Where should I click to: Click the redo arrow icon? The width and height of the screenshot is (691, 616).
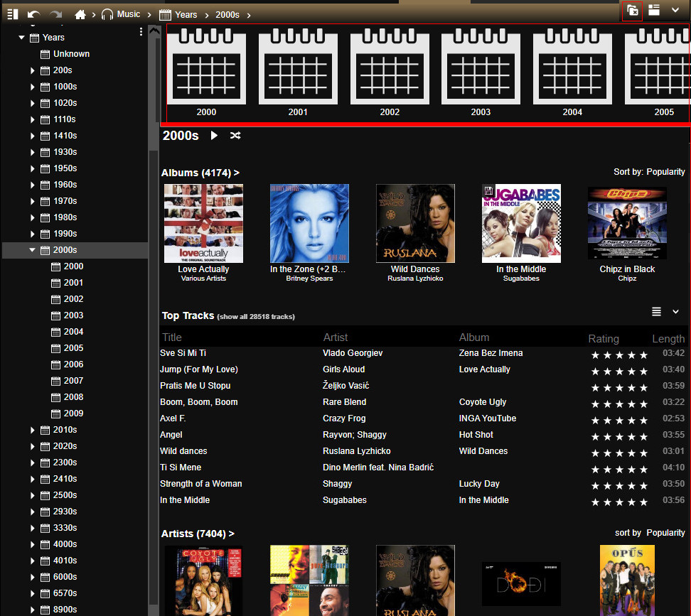tap(55, 14)
